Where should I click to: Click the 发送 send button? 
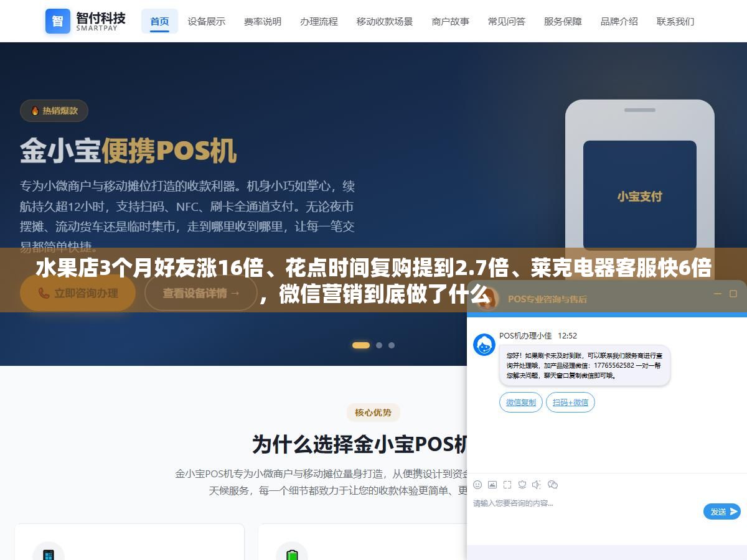tap(722, 511)
